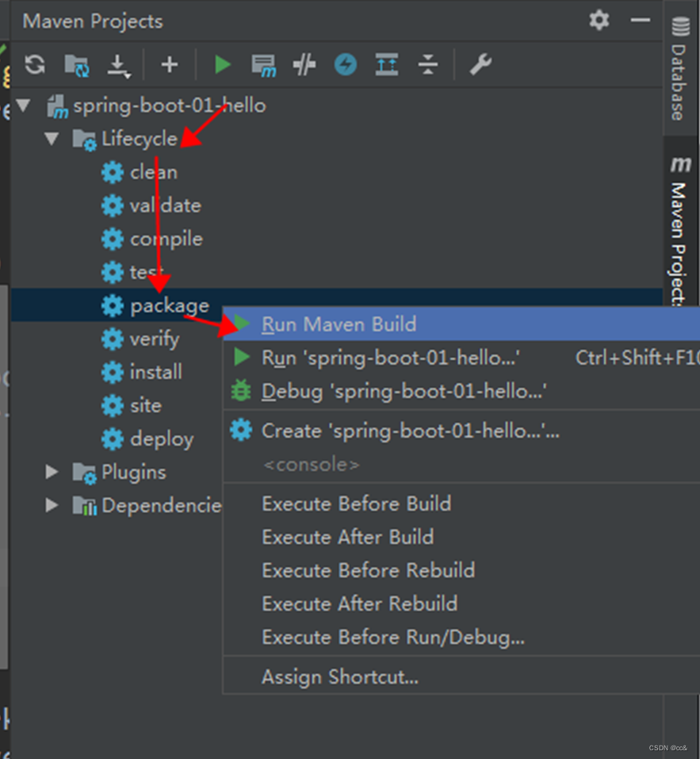Click the gear icon next to install

click(113, 373)
